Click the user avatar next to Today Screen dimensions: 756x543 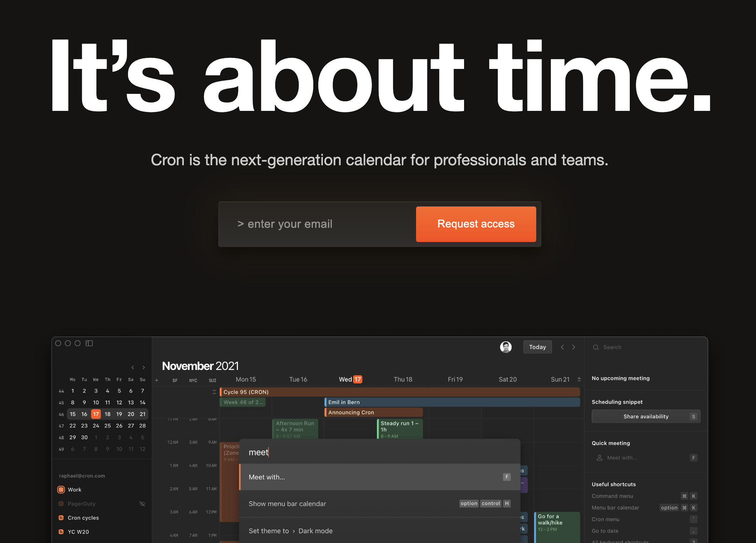click(x=506, y=347)
